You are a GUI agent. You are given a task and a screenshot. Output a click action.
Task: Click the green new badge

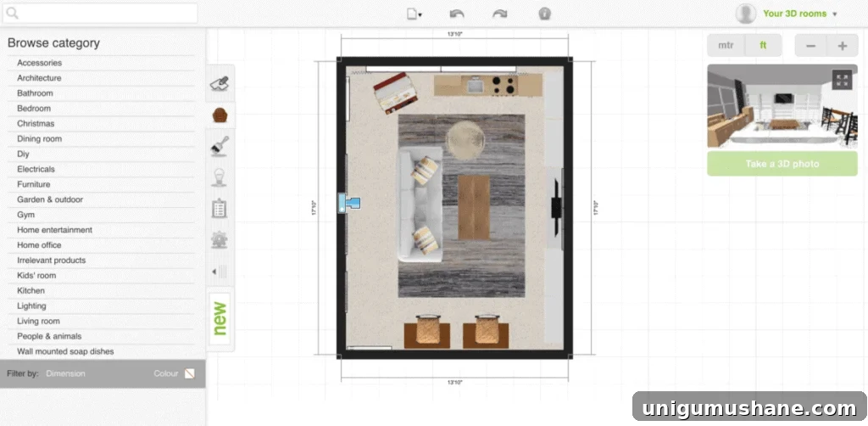(x=220, y=318)
